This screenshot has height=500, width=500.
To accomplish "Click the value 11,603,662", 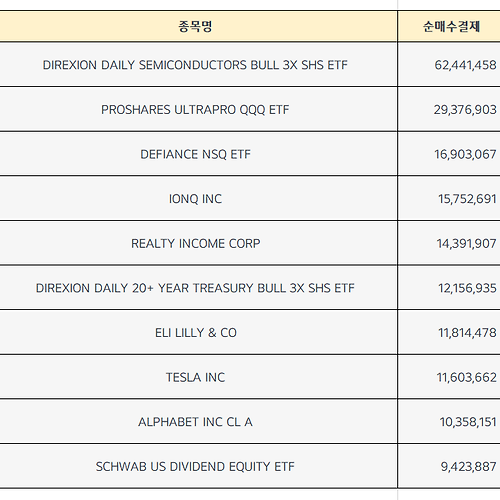I will (x=467, y=378).
